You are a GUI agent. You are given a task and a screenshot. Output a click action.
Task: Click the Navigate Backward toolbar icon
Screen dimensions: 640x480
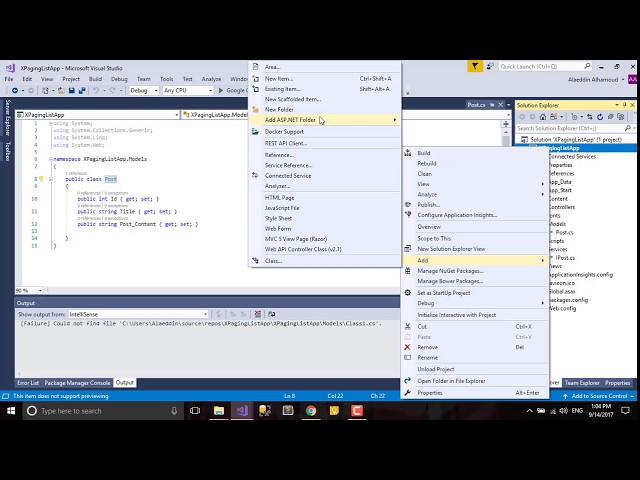15,90
